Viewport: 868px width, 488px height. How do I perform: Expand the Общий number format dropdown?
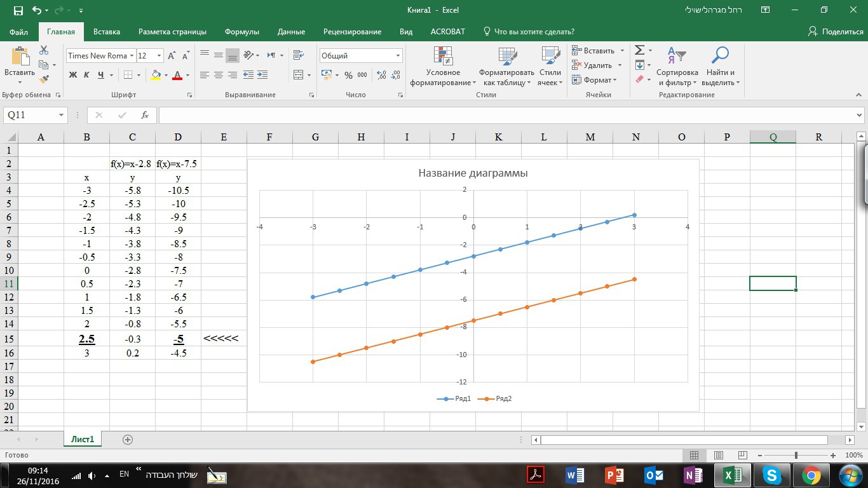(398, 56)
